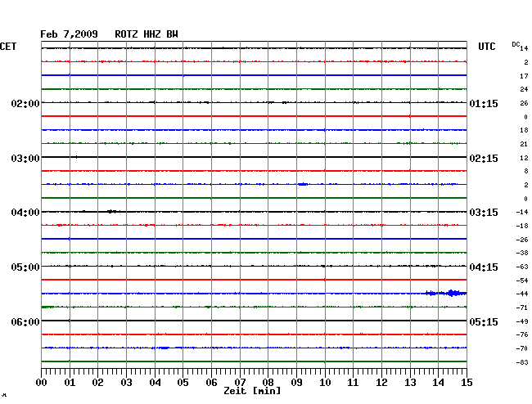Viewport: 532px width, 404px height.
Task: Select minute tick label 14 on time axis
Action: 438,383
